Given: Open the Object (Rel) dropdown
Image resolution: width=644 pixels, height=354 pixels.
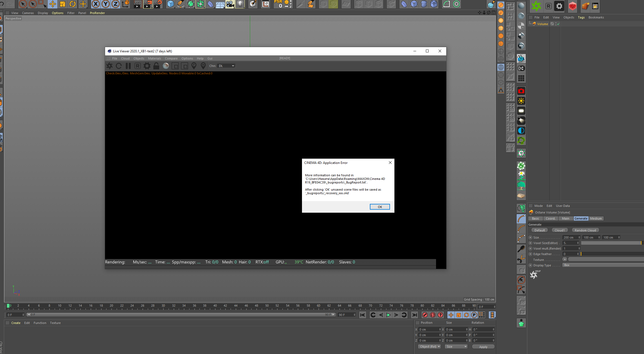Looking at the screenshot, I should [x=430, y=347].
